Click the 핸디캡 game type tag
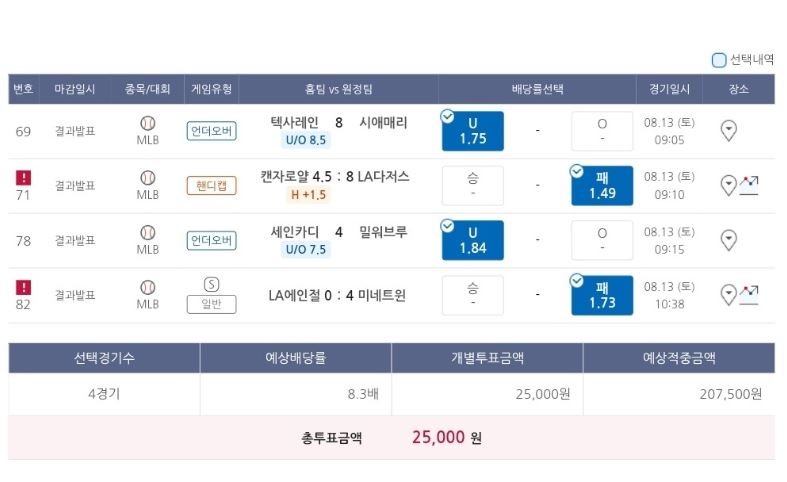Image resolution: width=787 pixels, height=482 pixels. (211, 186)
